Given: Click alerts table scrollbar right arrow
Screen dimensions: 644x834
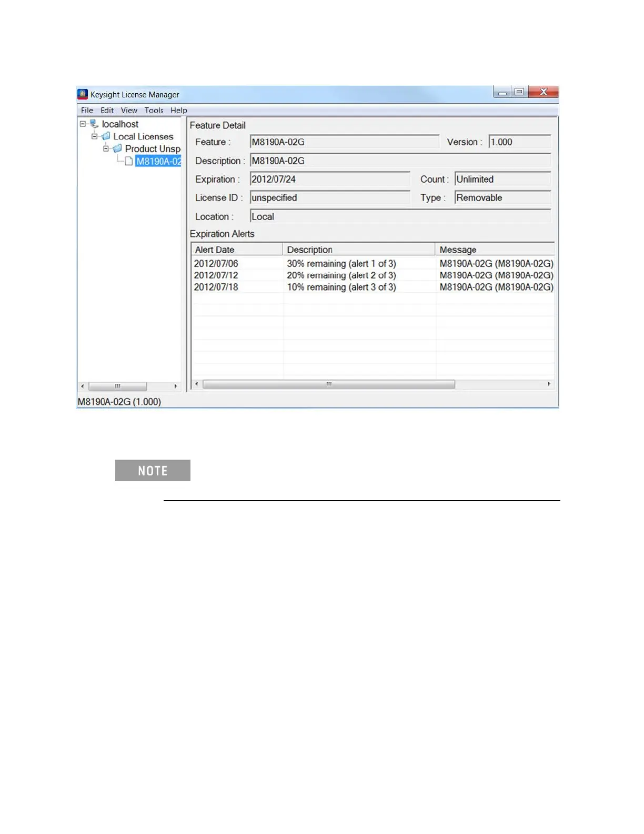Looking at the screenshot, I should [549, 384].
